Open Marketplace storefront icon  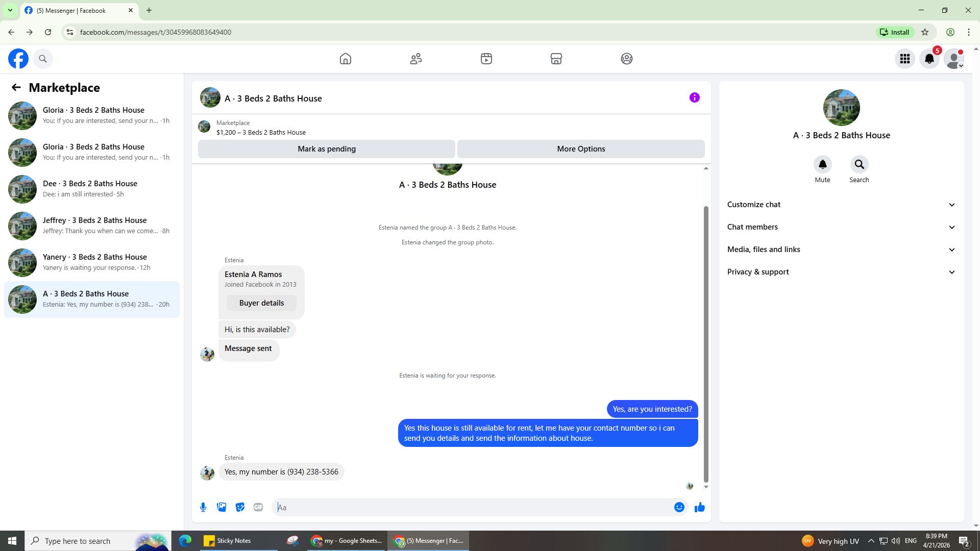point(556,59)
